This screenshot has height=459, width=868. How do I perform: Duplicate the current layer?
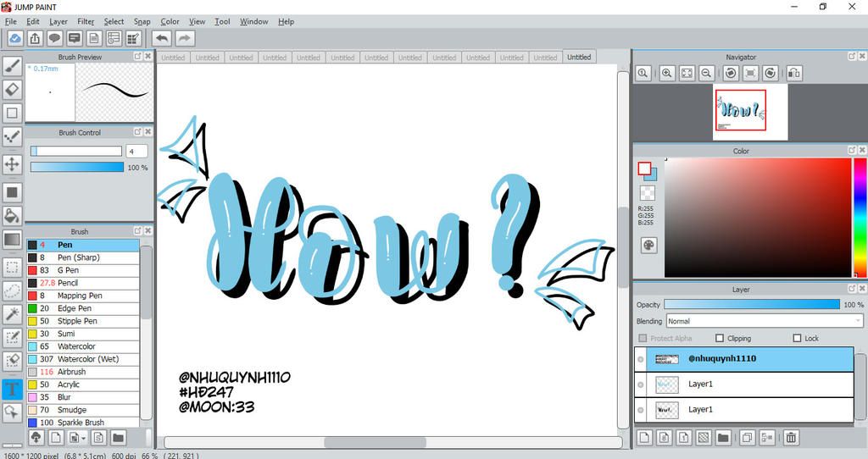[747, 438]
